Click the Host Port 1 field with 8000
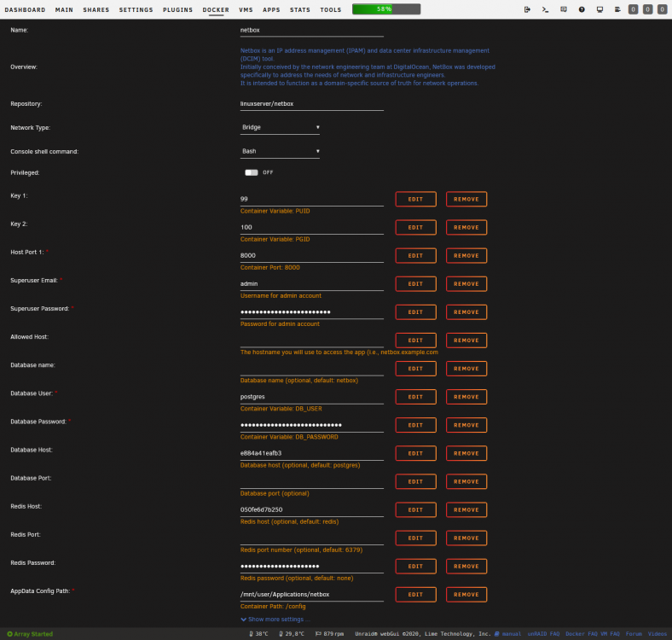This screenshot has width=672, height=640. coord(311,256)
